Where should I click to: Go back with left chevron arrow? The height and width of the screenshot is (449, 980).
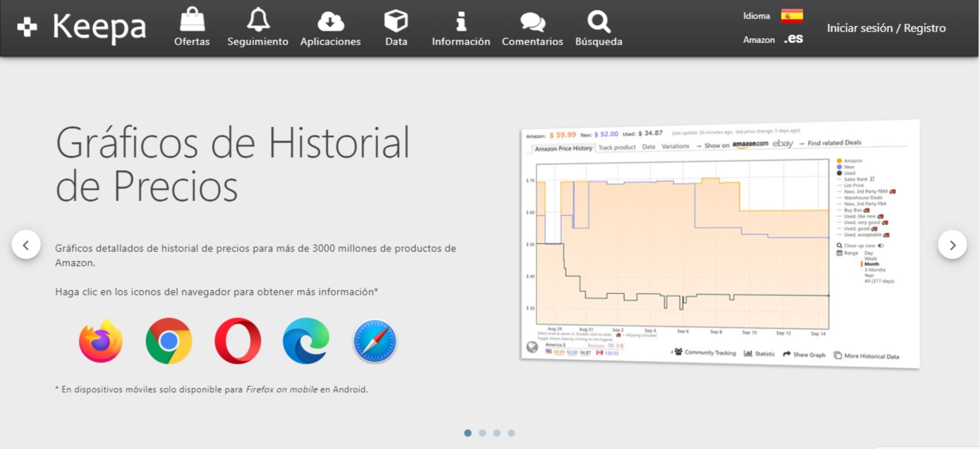point(26,245)
